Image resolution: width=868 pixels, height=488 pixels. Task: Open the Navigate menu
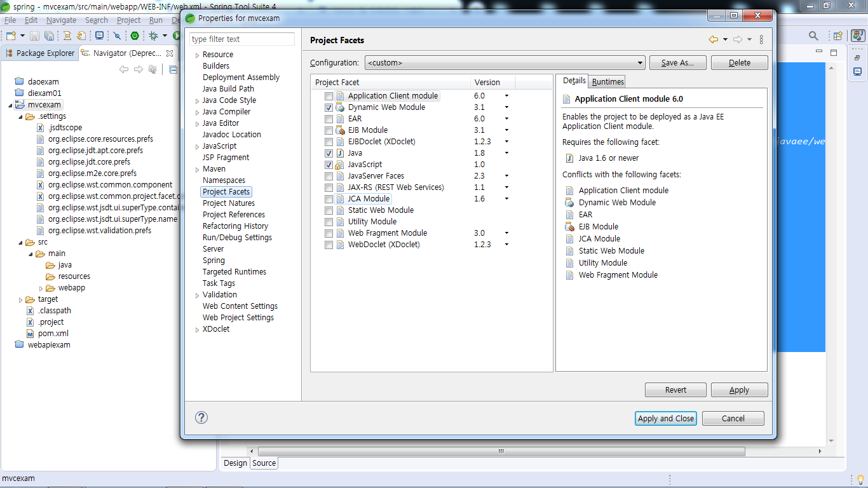point(62,20)
